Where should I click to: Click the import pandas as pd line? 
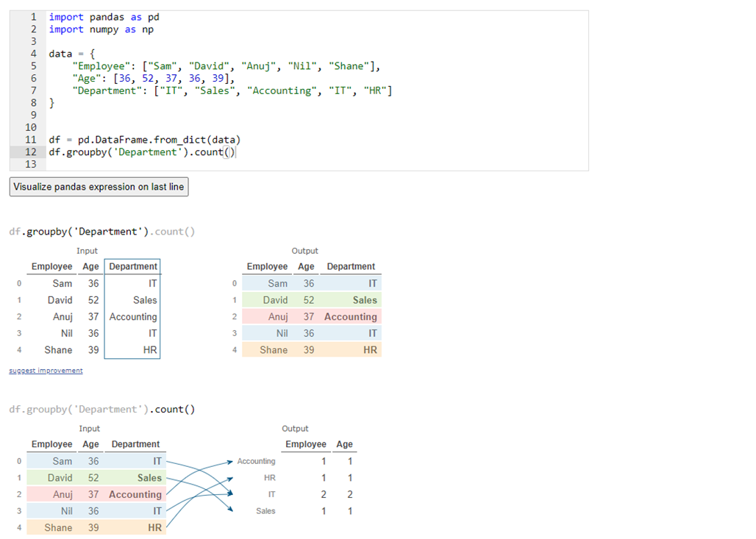[x=104, y=17]
